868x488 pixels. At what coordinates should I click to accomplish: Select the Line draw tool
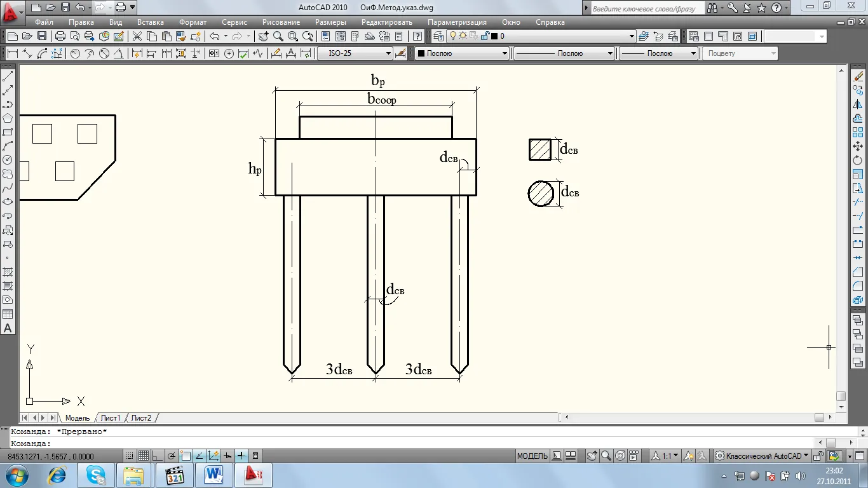[x=8, y=76]
